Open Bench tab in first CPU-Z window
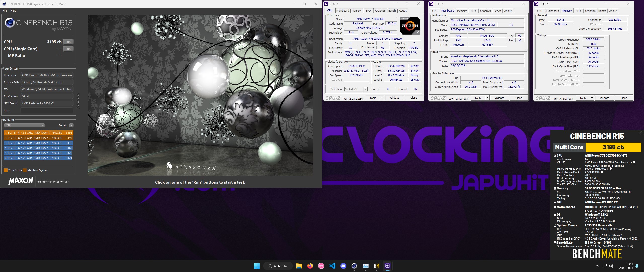Screen dimensions: 644x272 coord(392,11)
